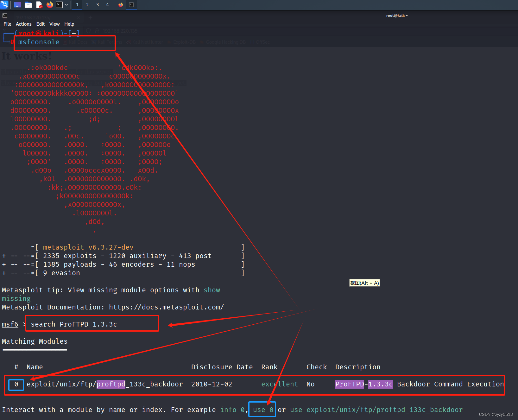Screen dimensions: 518x420
Task: Open a terminal from the panel launcher
Action: coord(59,5)
